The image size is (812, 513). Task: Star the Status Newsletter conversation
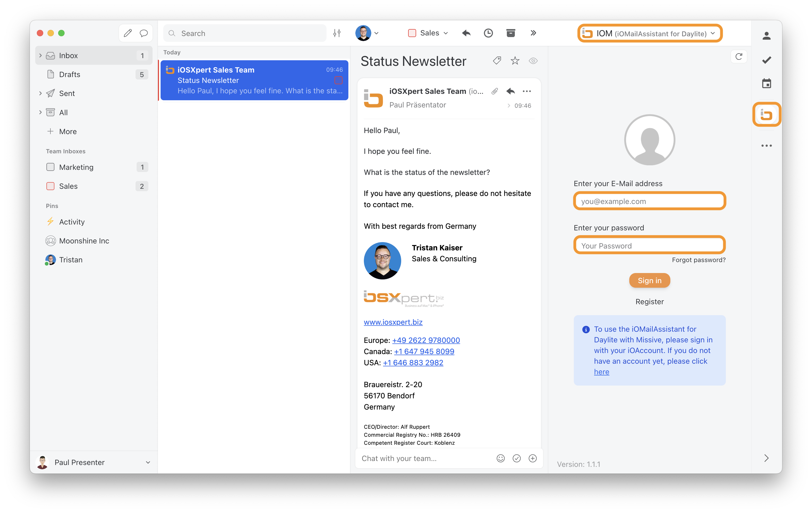point(515,61)
